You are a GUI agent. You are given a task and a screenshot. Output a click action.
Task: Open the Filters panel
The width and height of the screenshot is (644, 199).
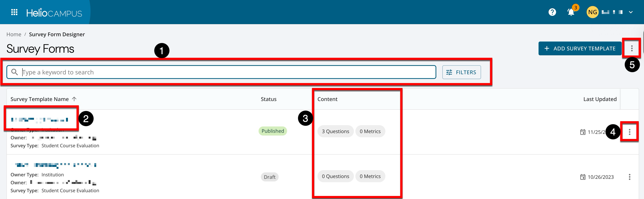[x=461, y=72]
